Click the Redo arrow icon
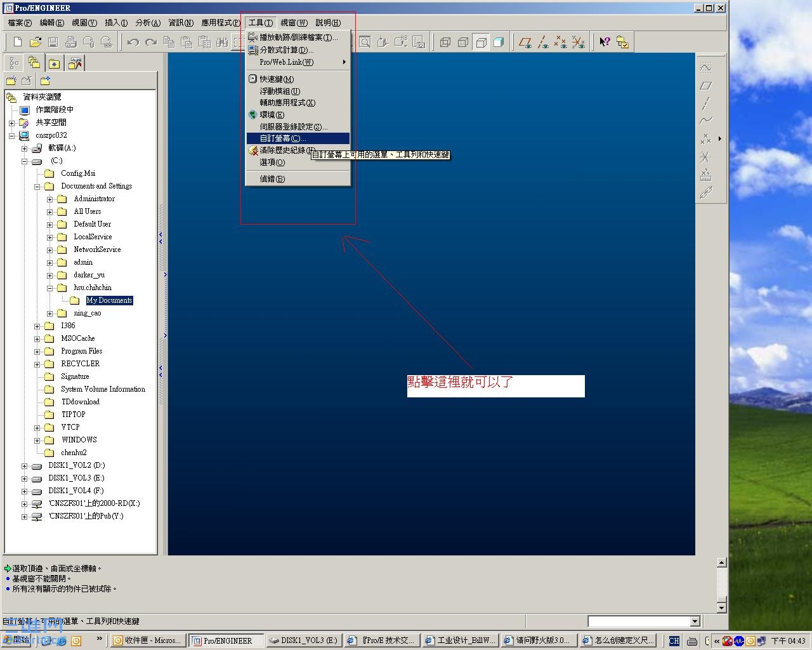 pos(151,42)
